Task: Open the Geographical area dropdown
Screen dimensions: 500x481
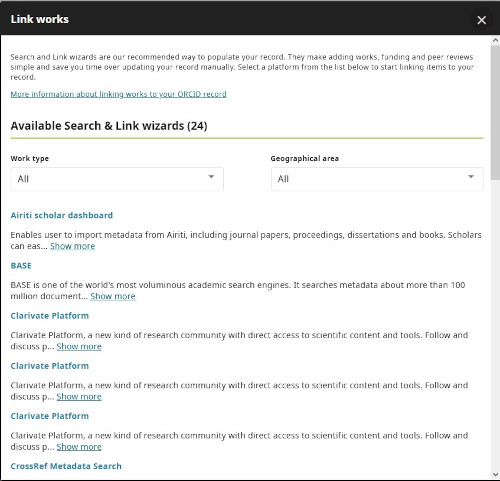Action: pos(377,179)
